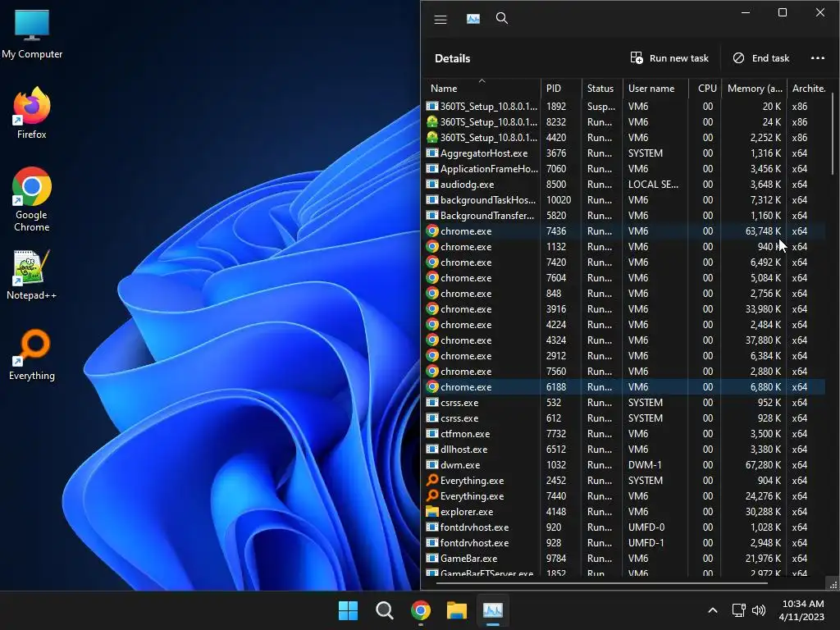Sort by PID column header
This screenshot has width=840, height=630.
tap(561, 89)
